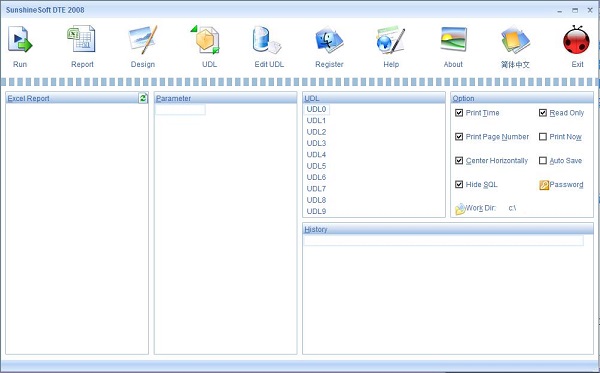Enable the Print Now checkbox

(543, 137)
